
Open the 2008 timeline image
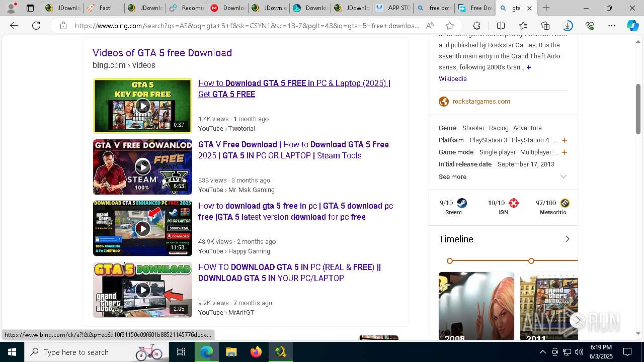[x=476, y=306]
